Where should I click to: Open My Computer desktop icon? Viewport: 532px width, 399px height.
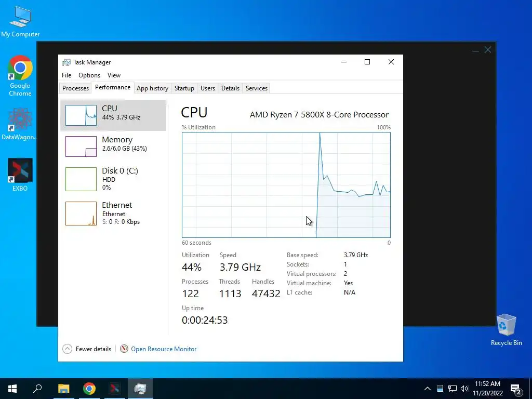20,21
